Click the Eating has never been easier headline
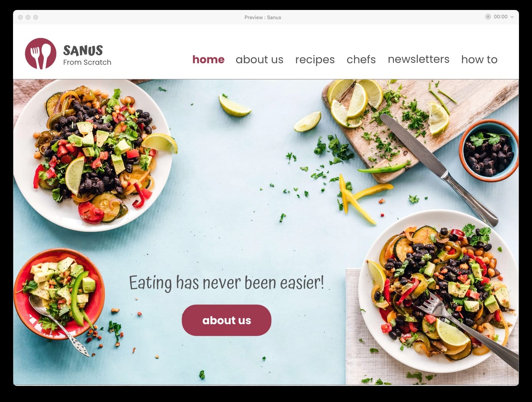 click(227, 283)
